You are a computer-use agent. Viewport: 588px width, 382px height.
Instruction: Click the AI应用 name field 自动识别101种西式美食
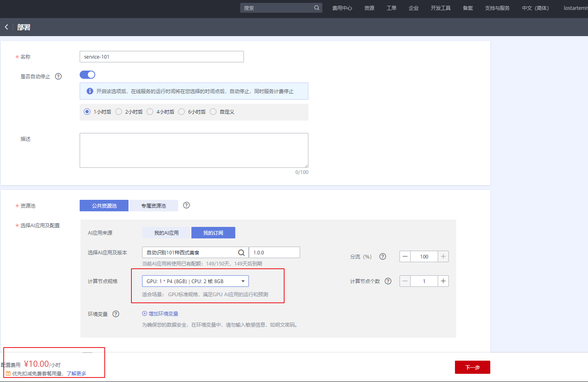click(x=195, y=253)
